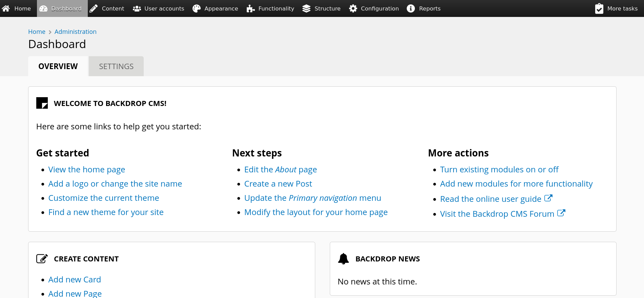Open 'Edit the About page' link
The height and width of the screenshot is (298, 644).
[x=281, y=170]
